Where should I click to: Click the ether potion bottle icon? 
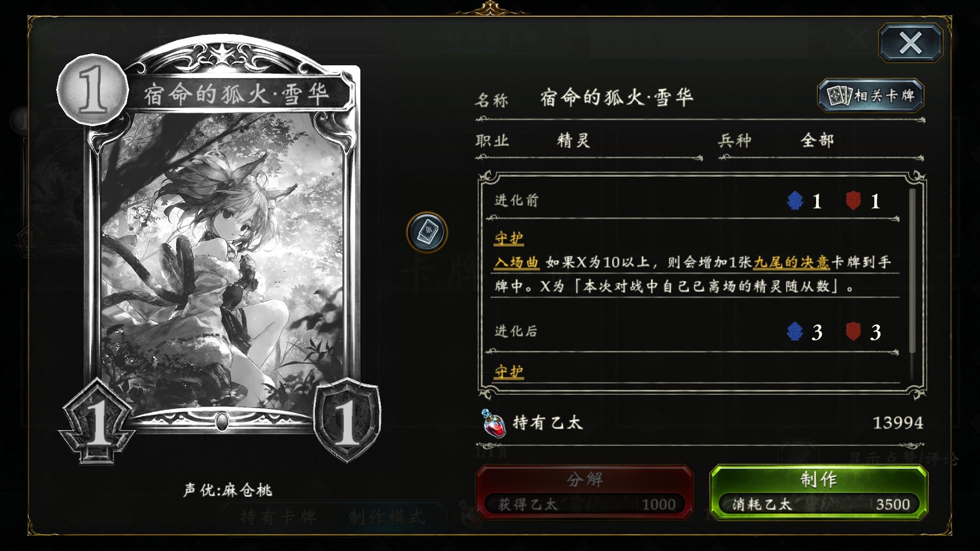tap(493, 423)
